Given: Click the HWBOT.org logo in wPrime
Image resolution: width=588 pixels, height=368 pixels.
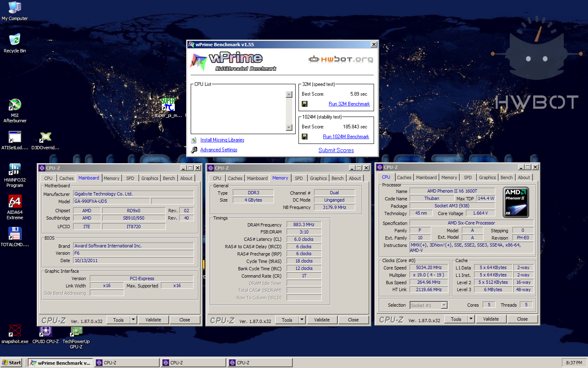Looking at the screenshot, I should click(x=341, y=59).
